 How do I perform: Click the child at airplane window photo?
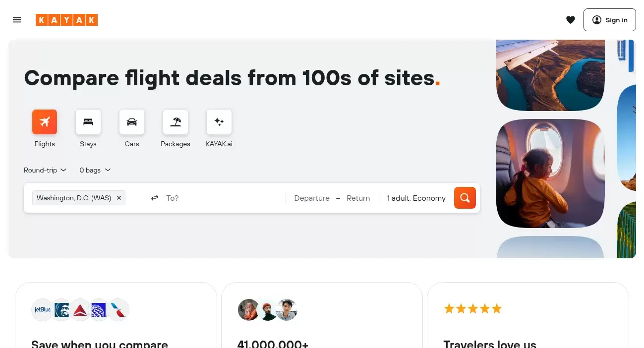pyautogui.click(x=550, y=173)
